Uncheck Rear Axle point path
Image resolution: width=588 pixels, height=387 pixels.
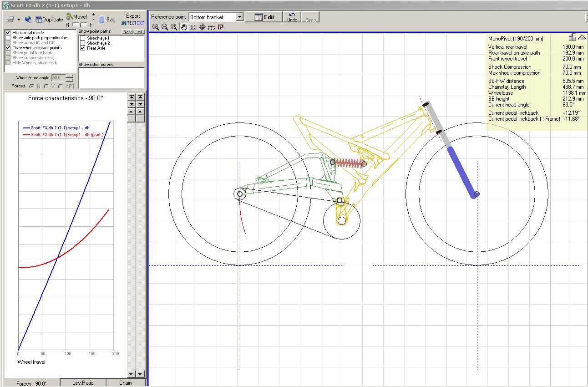click(x=83, y=48)
